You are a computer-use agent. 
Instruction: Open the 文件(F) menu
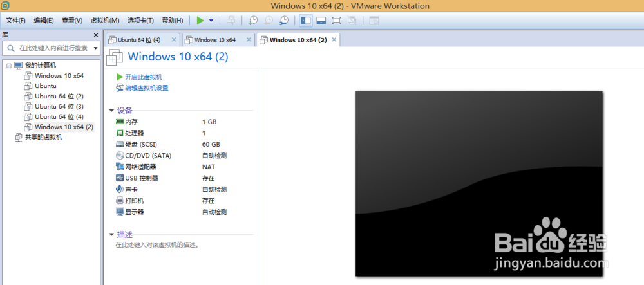click(x=15, y=21)
